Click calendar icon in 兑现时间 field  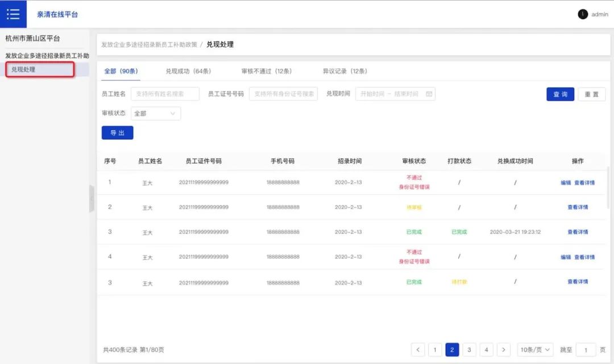429,94
